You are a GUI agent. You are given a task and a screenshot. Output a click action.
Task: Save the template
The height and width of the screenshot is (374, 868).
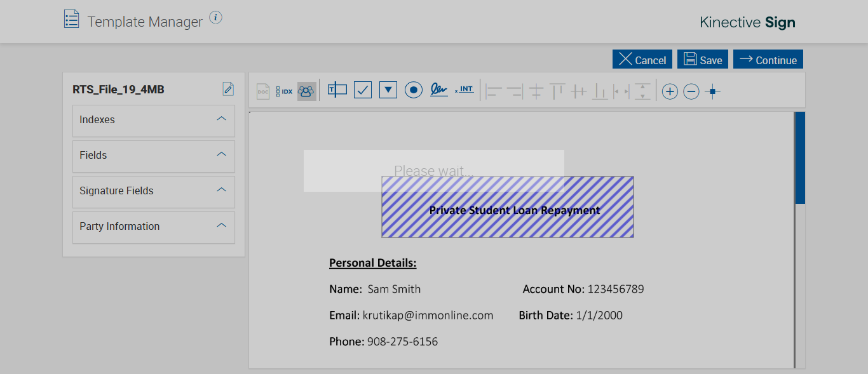(703, 59)
